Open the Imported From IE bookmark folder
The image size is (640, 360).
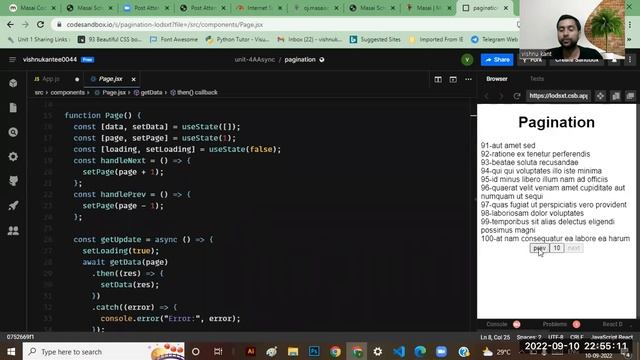436,40
